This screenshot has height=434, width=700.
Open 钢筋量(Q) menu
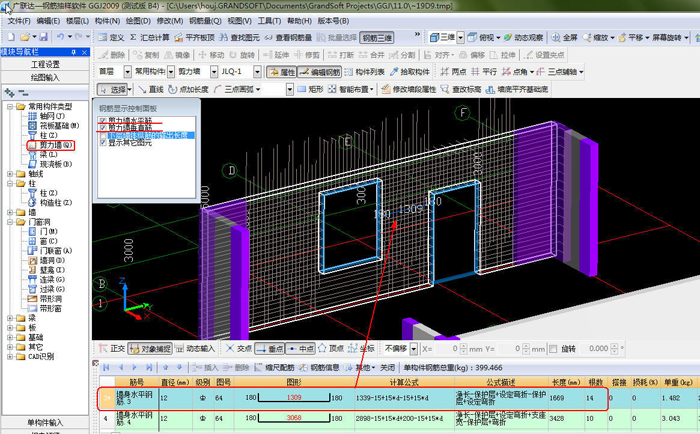click(205, 21)
